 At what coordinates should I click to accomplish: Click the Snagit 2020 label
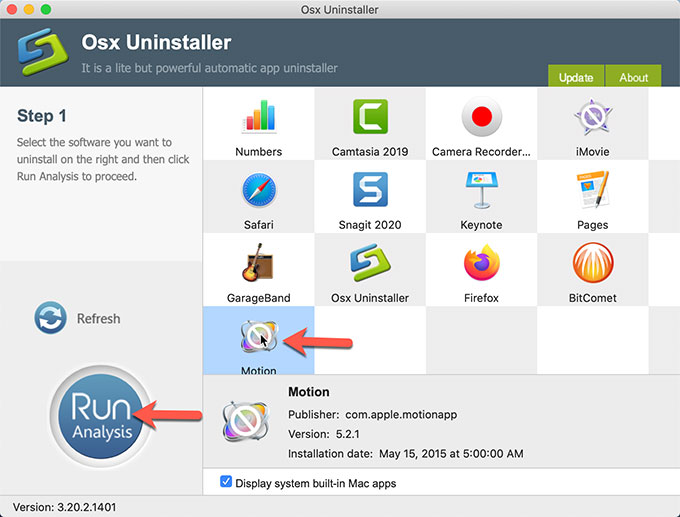[370, 225]
